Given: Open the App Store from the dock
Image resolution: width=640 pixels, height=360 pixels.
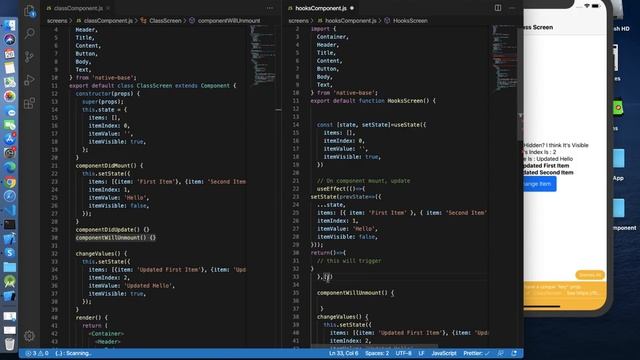Looking at the screenshot, I should point(9,139).
